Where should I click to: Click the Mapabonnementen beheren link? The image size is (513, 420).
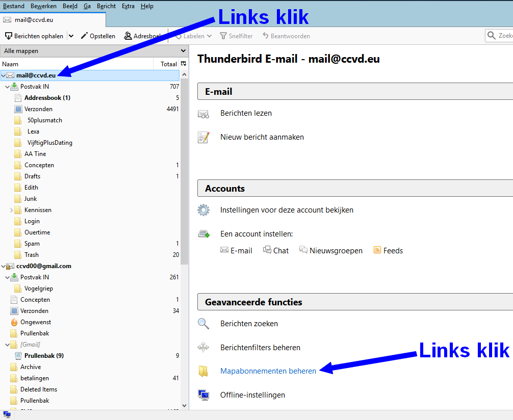coord(268,371)
